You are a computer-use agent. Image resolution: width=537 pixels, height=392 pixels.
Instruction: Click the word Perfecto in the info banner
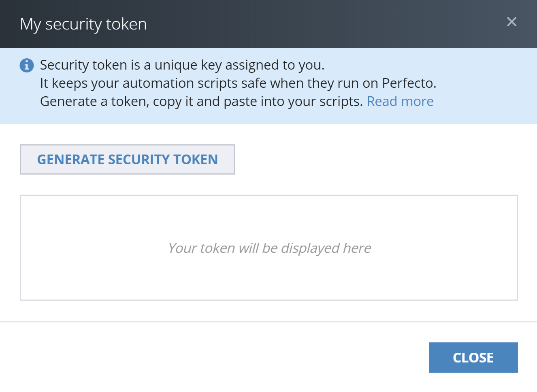[x=408, y=83]
